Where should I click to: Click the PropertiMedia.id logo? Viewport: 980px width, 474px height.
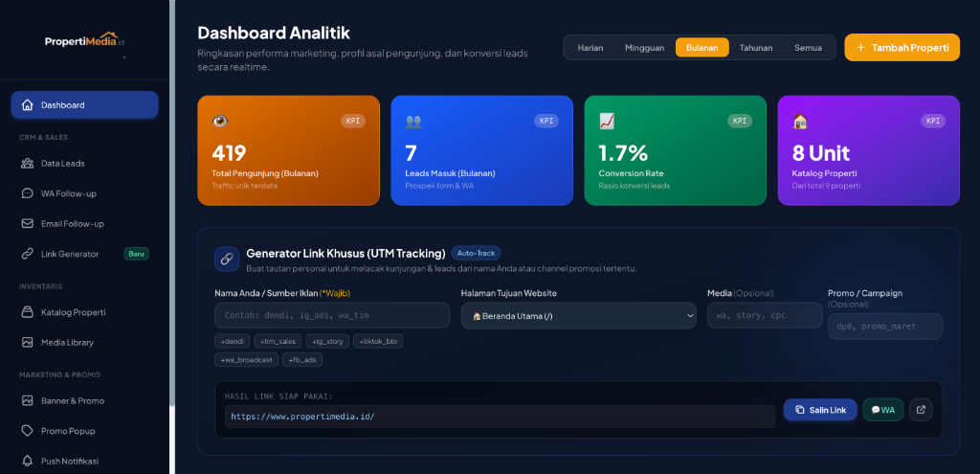click(x=85, y=40)
